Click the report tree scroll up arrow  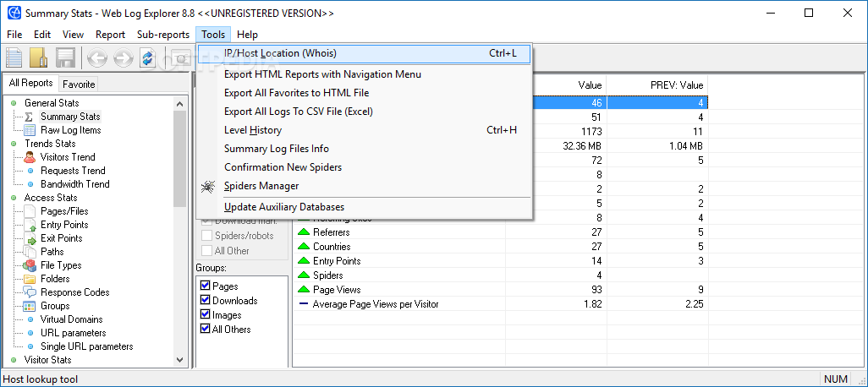(180, 103)
